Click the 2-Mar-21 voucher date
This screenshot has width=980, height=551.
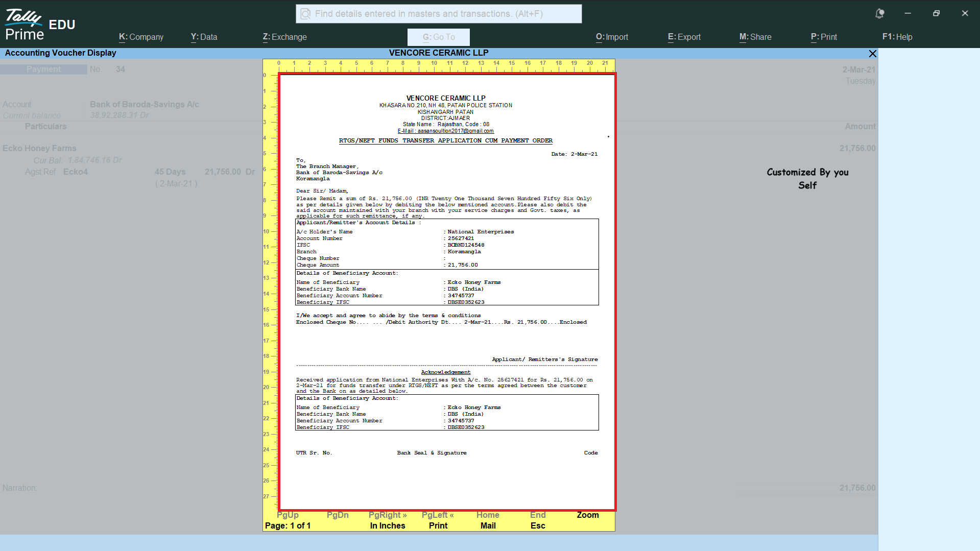click(859, 69)
